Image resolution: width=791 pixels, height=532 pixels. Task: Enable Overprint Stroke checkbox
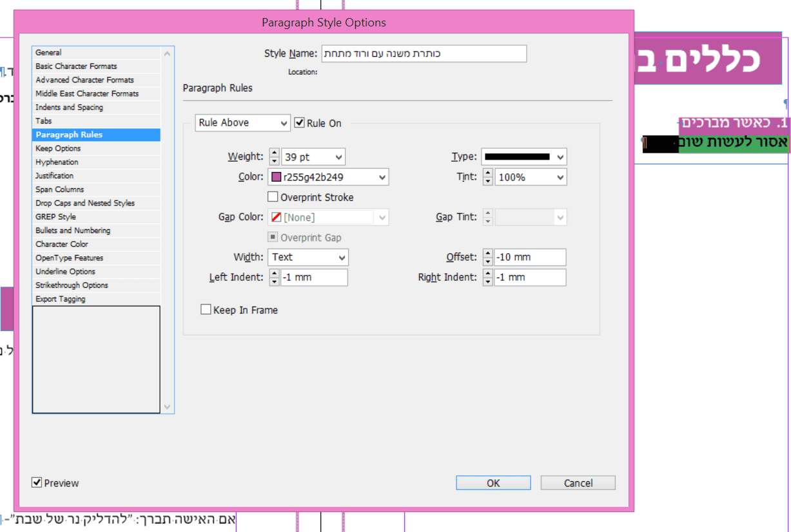click(x=273, y=197)
